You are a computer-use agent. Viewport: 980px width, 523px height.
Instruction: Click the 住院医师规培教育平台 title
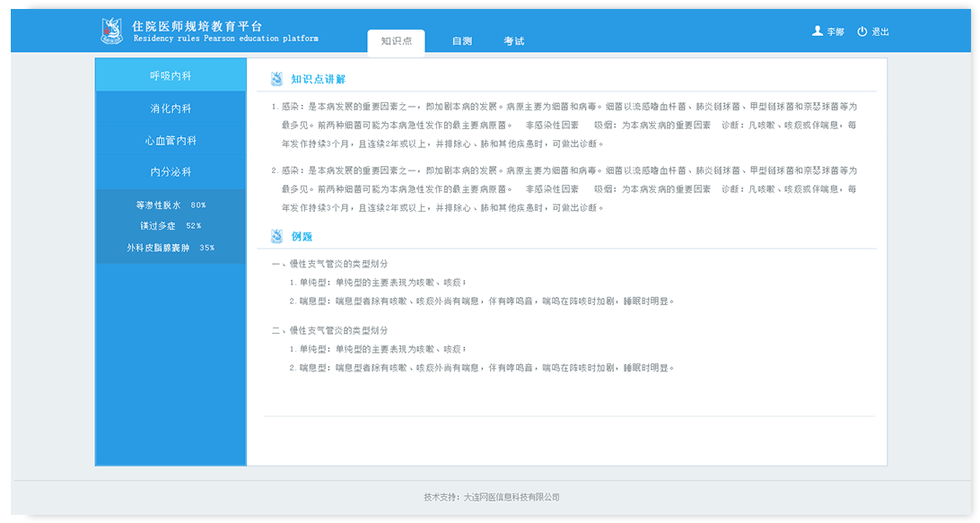[197, 26]
